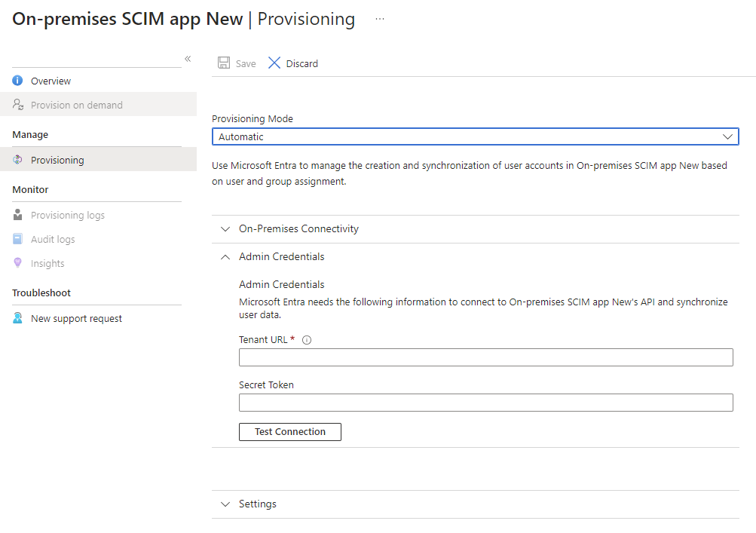756x533 pixels.
Task: Click the Test Connection button
Action: [289, 432]
